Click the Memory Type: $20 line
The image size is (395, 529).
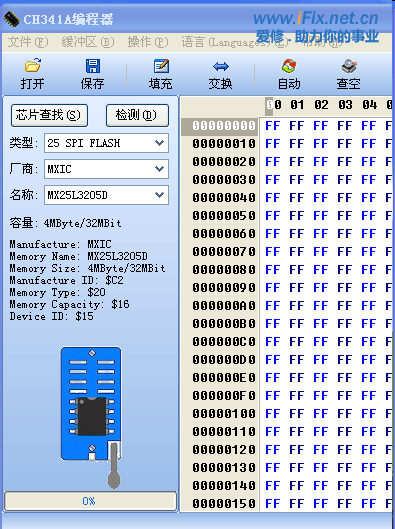pyautogui.click(x=57, y=292)
